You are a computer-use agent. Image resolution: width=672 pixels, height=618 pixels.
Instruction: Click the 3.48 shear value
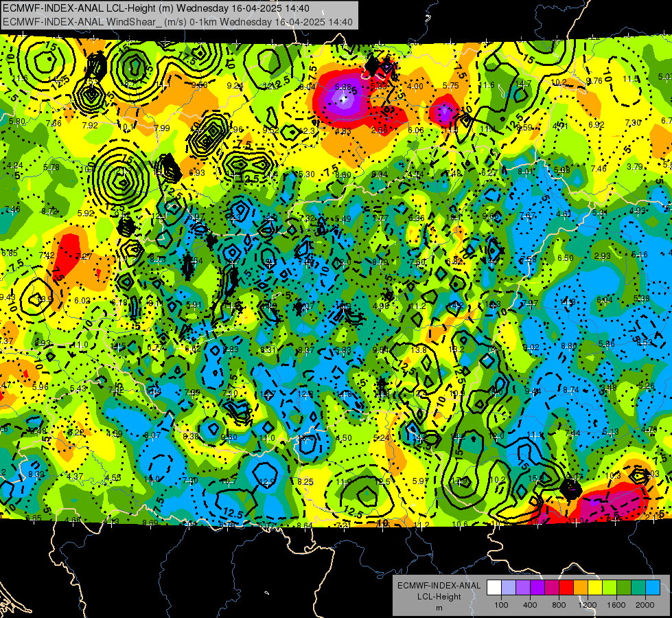(608, 388)
